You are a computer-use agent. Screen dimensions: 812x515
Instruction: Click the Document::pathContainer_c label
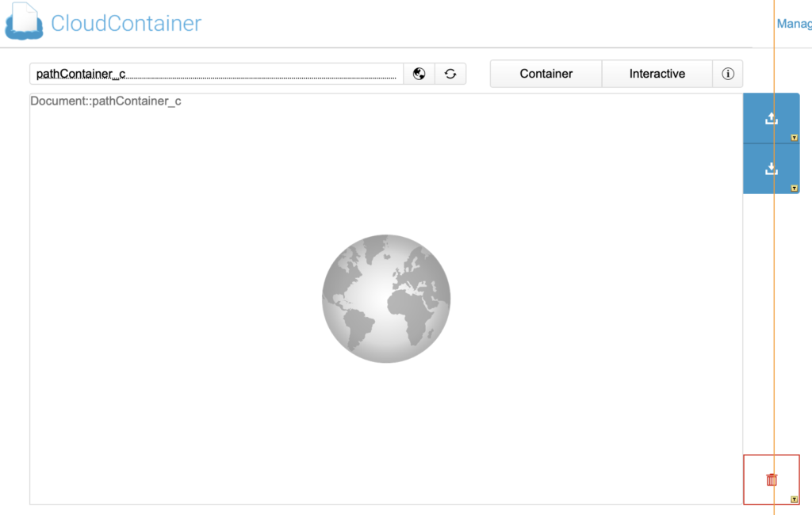click(x=105, y=101)
